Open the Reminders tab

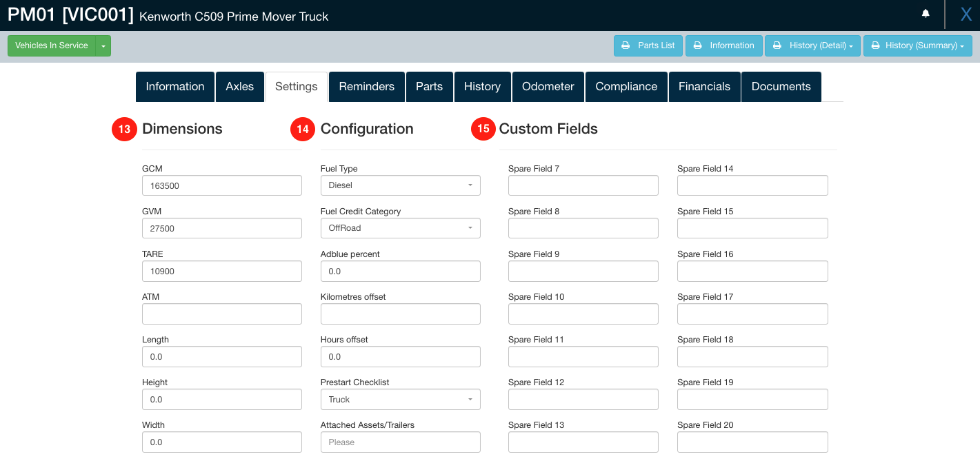coord(367,87)
